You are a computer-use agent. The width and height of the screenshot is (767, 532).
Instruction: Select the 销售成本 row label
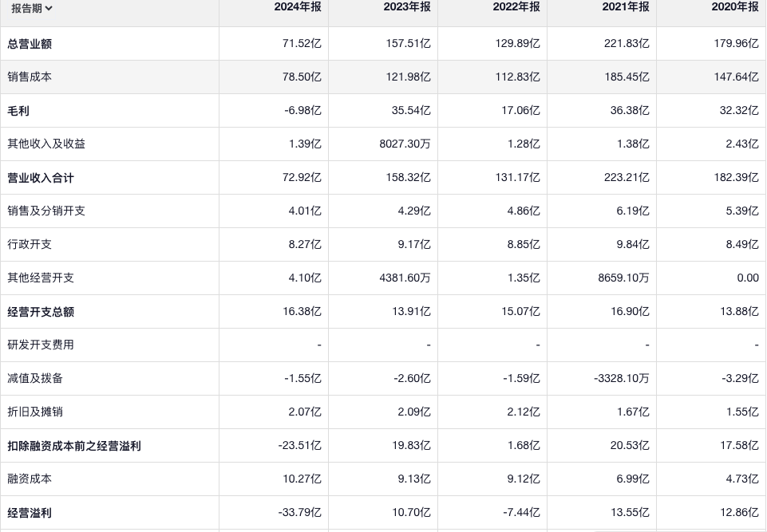point(30,77)
